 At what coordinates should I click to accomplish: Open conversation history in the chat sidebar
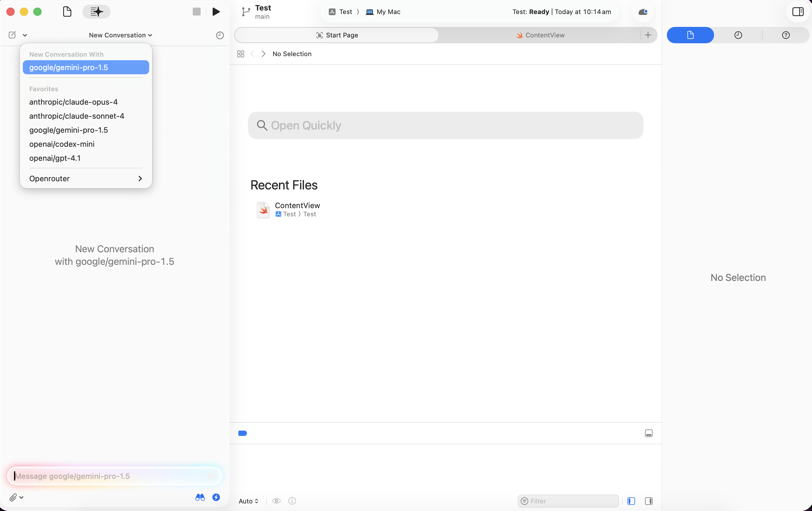pyautogui.click(x=219, y=35)
